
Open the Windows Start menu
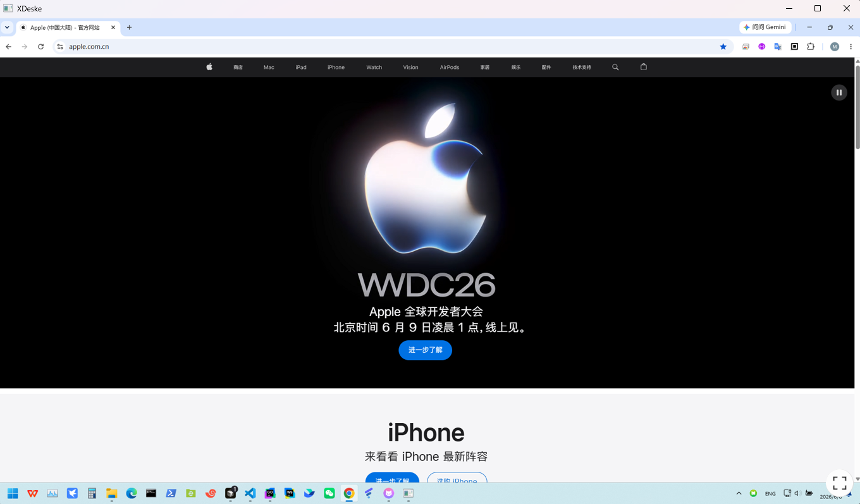13,493
